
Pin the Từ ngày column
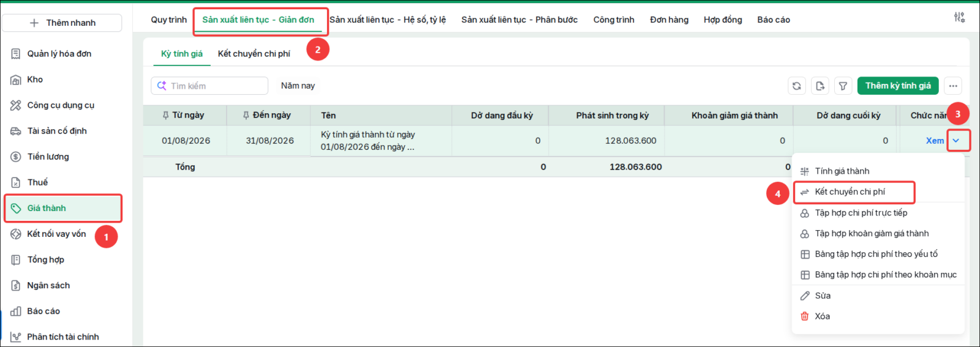[165, 115]
